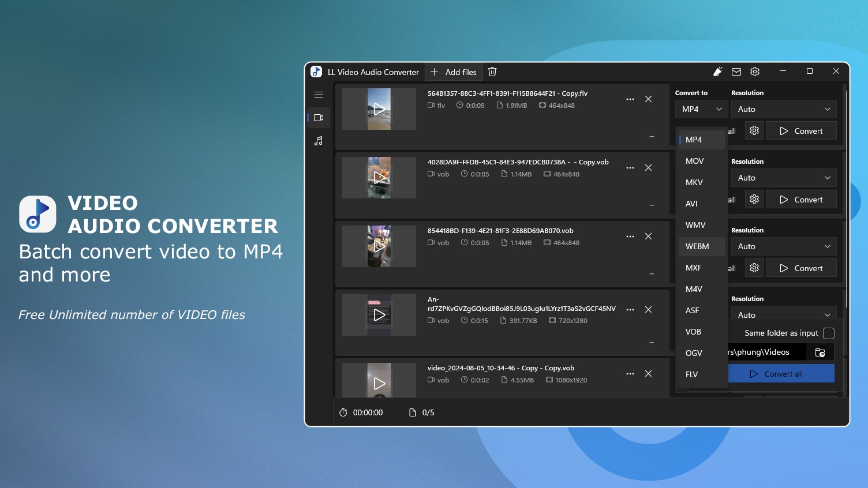Click the output path field showing phung\Videos

(767, 352)
